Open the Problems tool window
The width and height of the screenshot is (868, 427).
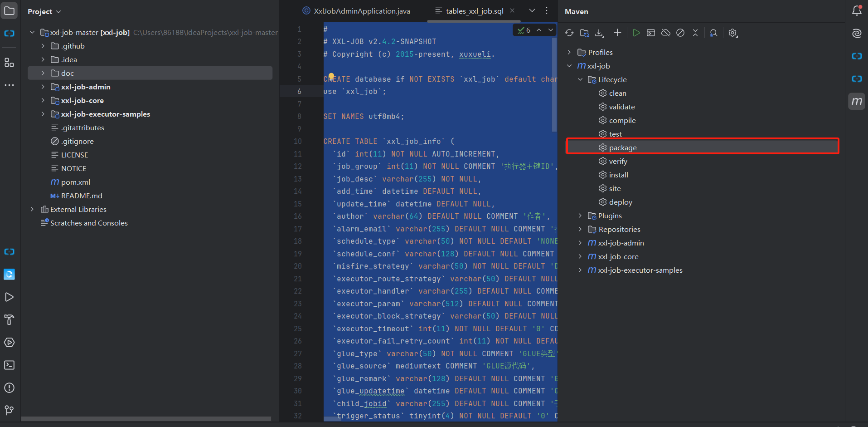(x=9, y=388)
